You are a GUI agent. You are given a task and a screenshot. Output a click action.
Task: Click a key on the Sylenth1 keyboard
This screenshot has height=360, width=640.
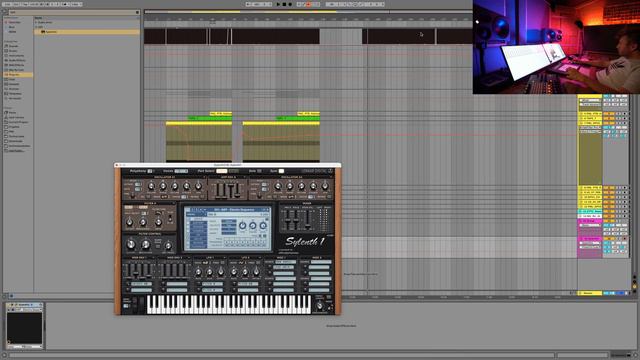(229, 304)
